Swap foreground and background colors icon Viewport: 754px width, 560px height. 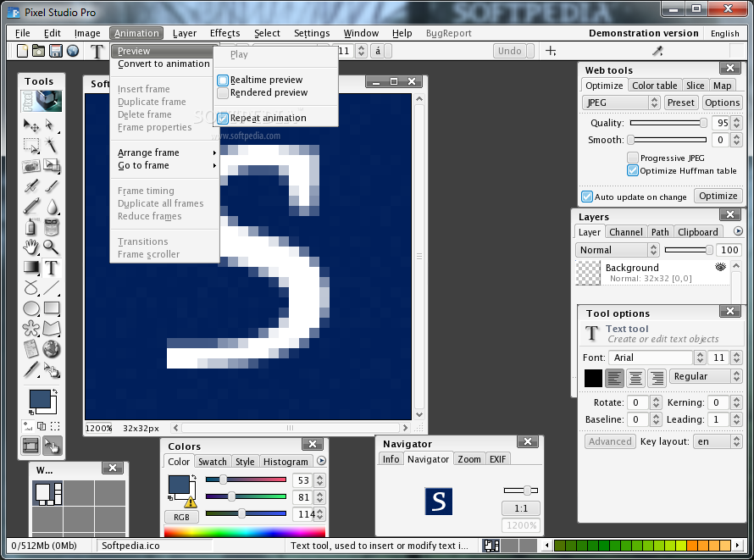55,391
